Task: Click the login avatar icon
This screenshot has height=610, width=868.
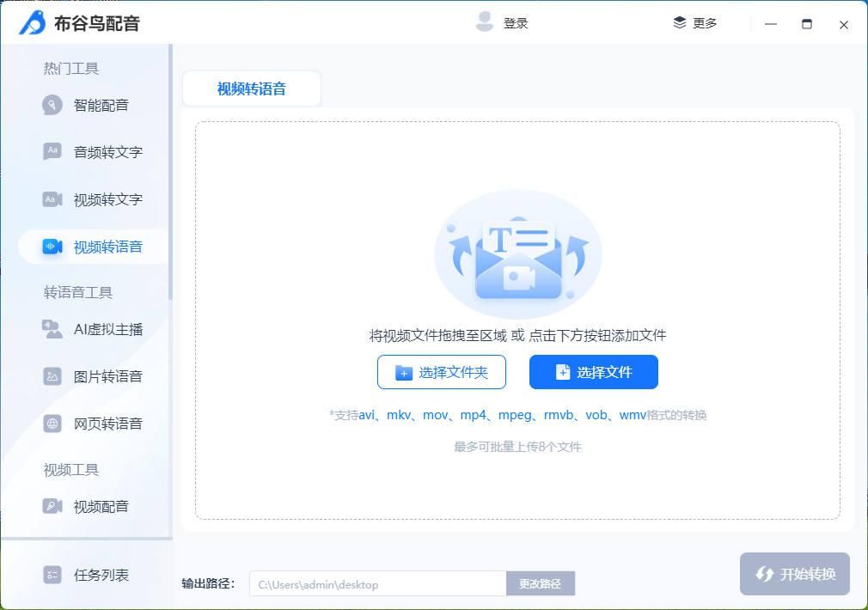Action: [x=484, y=21]
